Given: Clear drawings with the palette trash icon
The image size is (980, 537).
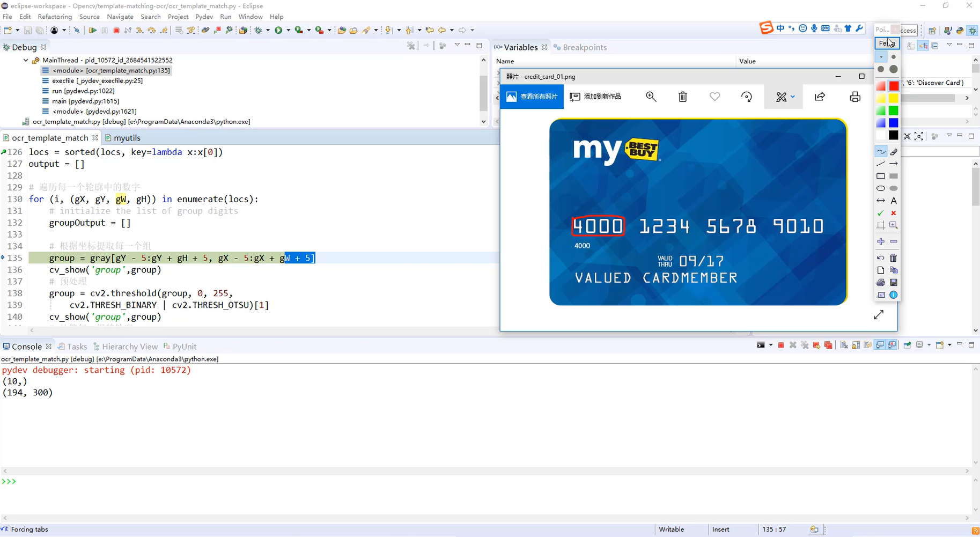Looking at the screenshot, I should tap(894, 258).
